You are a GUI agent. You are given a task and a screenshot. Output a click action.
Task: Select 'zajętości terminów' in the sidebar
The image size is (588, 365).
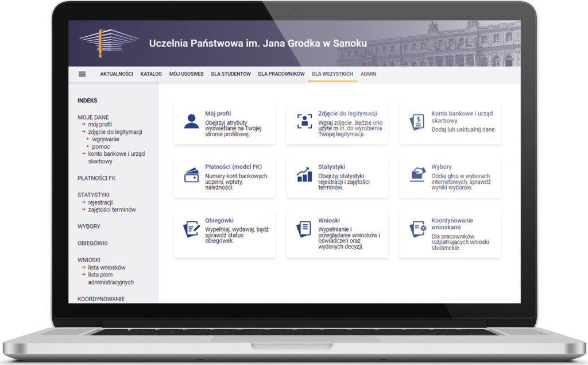(x=112, y=210)
